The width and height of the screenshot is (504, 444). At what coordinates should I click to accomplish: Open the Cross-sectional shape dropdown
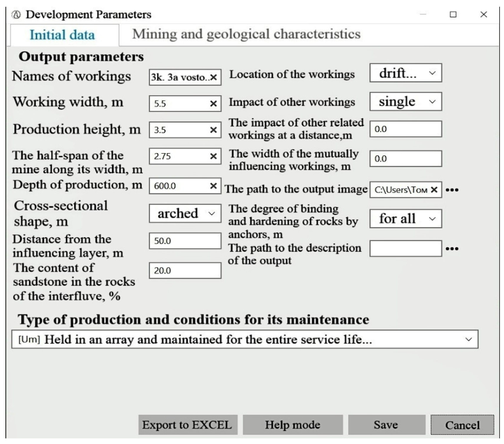(185, 213)
